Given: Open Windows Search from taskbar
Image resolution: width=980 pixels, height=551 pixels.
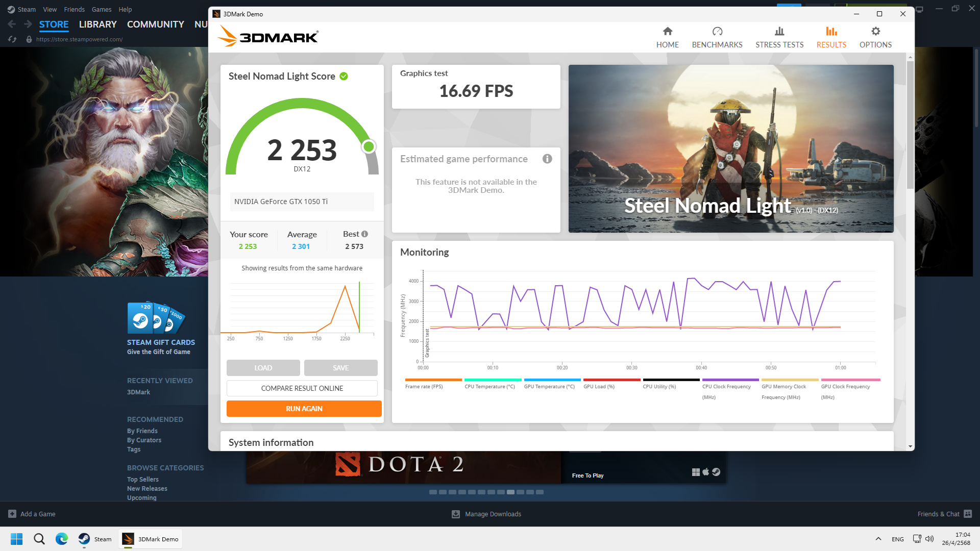Looking at the screenshot, I should (x=39, y=539).
